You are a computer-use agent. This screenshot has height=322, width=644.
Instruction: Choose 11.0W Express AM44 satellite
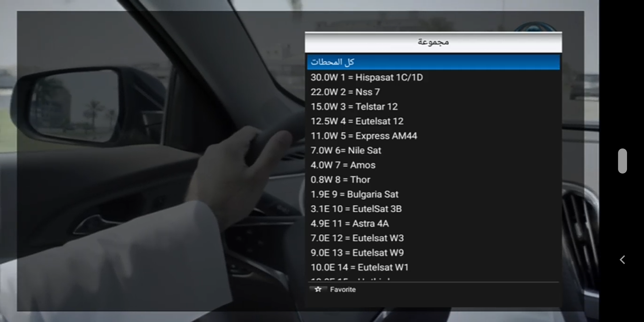(364, 136)
